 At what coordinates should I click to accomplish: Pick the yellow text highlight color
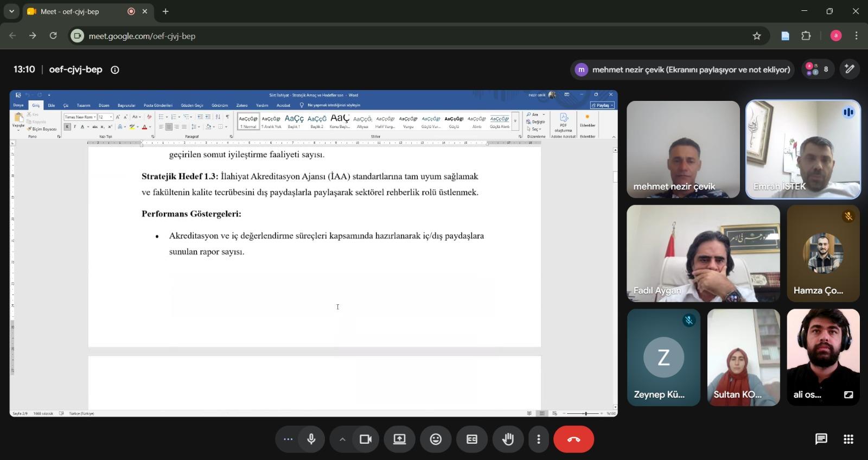pyautogui.click(x=132, y=127)
